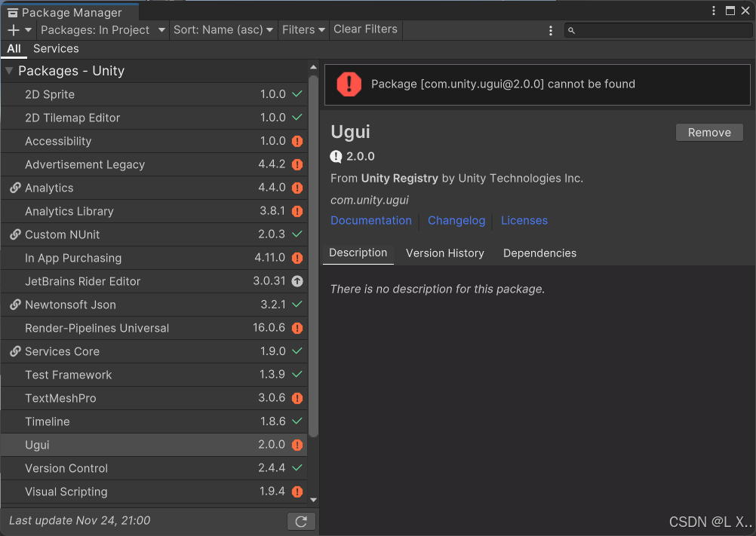Select the Test Framework package
Viewport: 756px width, 536px height.
154,375
